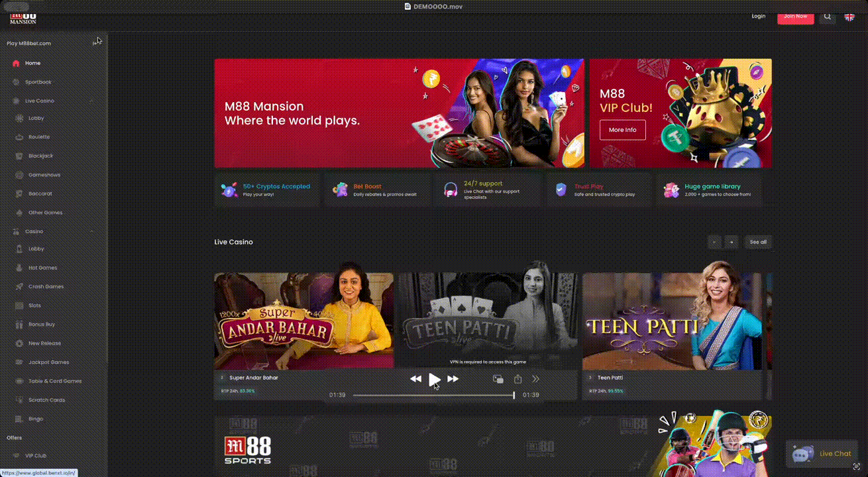
Task: Click the Hot Games flame icon
Action: tap(19, 268)
